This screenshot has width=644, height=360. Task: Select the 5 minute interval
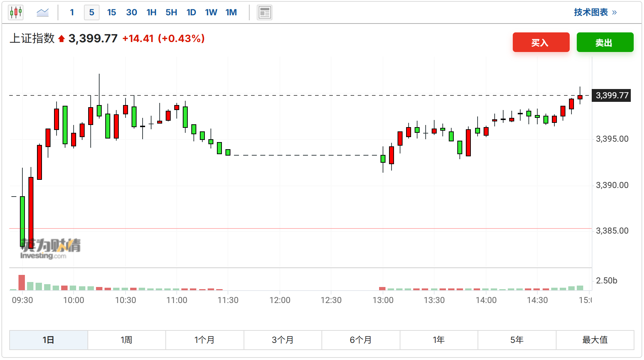[x=92, y=12]
